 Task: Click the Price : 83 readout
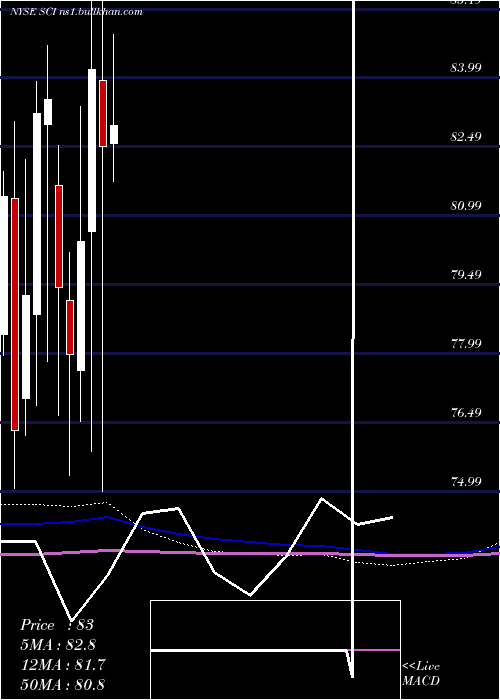pos(57,625)
